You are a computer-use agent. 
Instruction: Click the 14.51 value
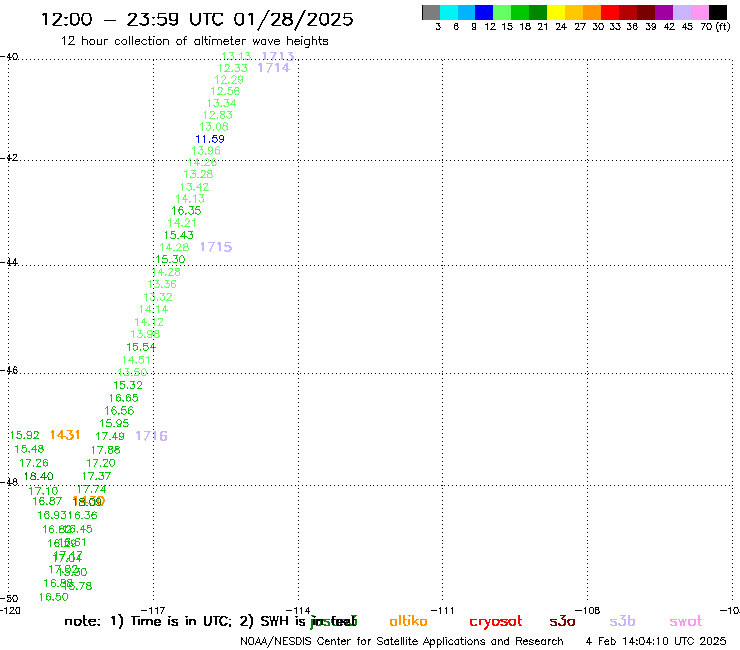point(136,360)
